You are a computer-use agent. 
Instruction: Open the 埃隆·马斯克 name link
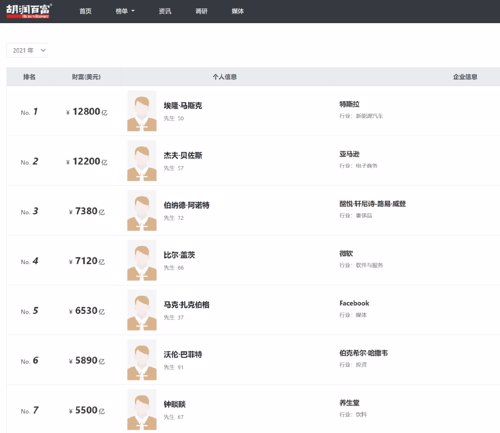[x=183, y=106]
